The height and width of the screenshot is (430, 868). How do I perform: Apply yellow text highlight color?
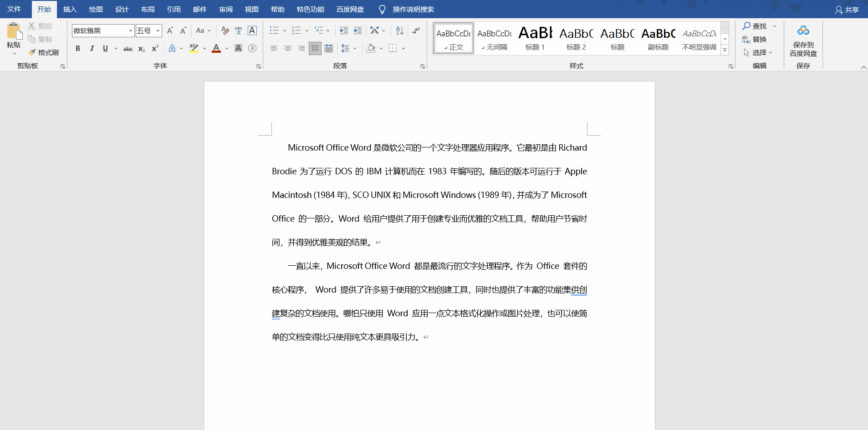tap(194, 48)
